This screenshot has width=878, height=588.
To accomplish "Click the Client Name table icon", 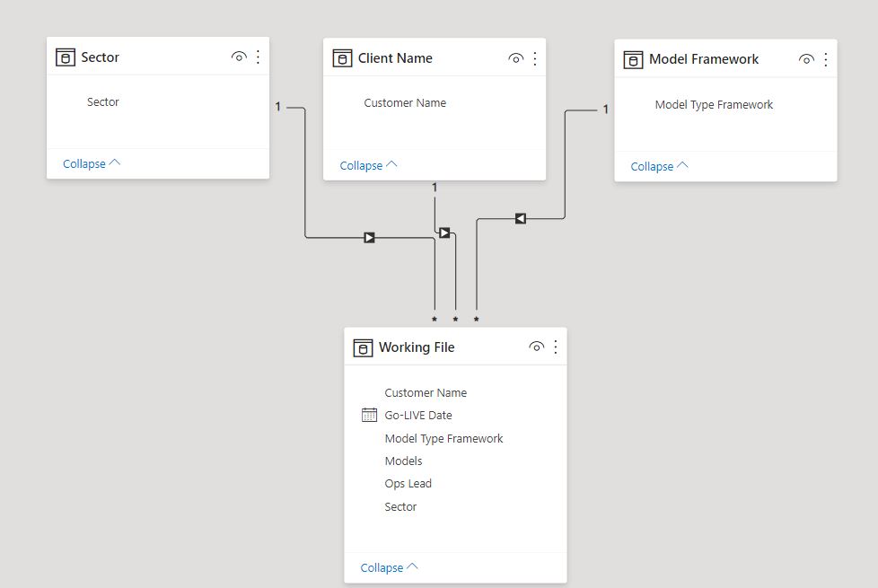I will (x=342, y=58).
